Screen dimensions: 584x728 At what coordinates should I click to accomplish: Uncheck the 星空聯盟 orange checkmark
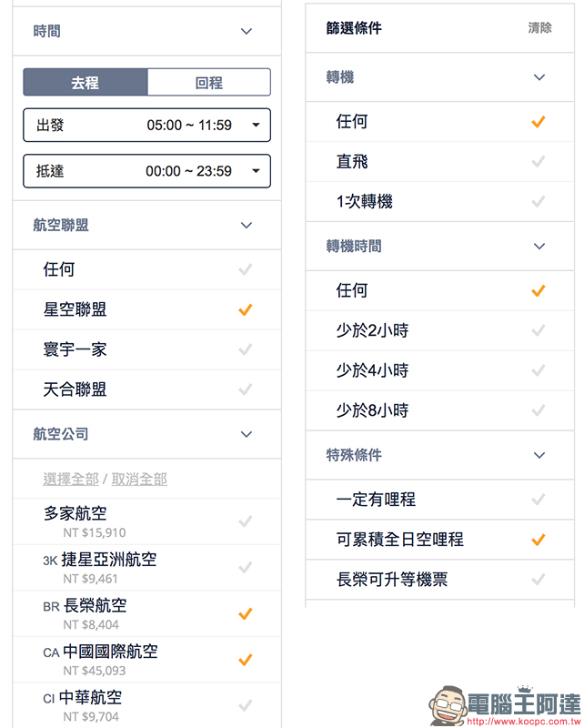[245, 309]
